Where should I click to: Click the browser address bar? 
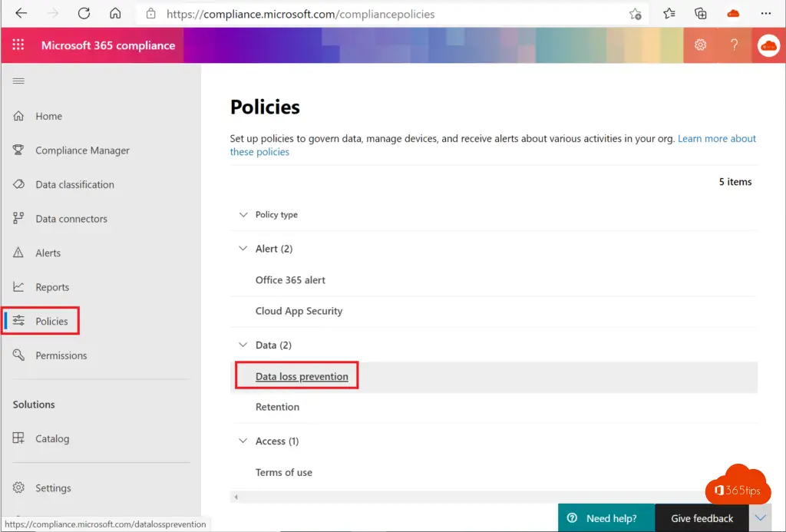384,14
